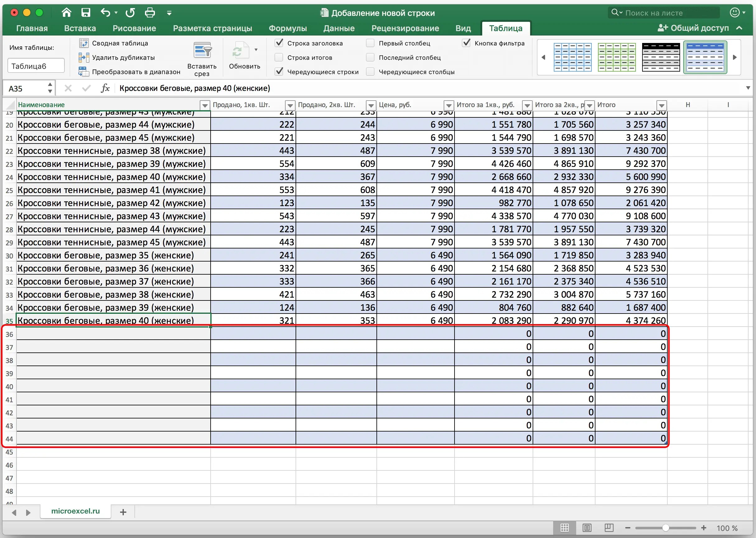Screen dimensions: 756x538
Task: Select the green table style swatch
Action: coord(616,57)
